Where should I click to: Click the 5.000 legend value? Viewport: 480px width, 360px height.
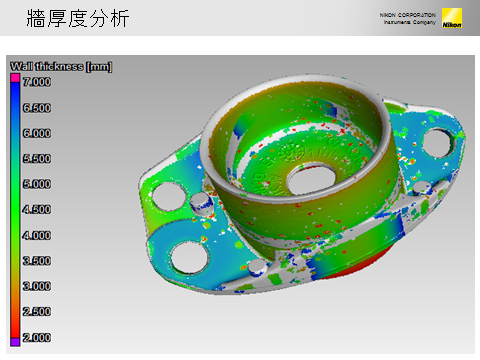(x=37, y=184)
